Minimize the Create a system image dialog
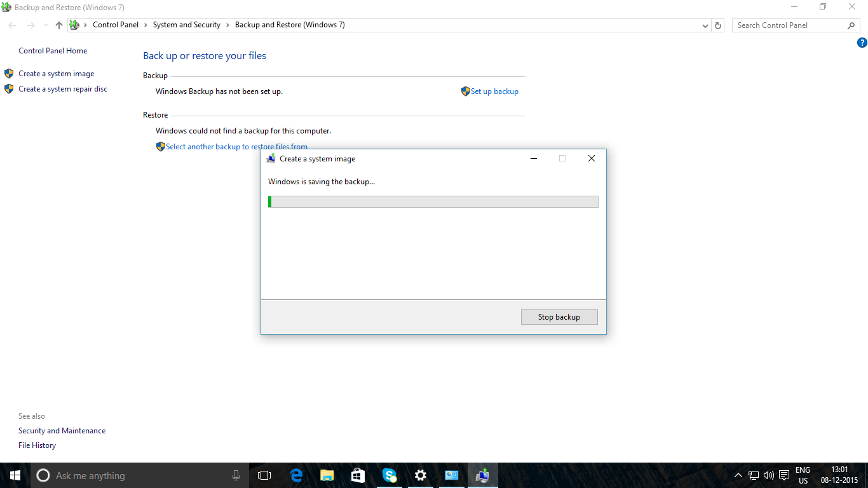The width and height of the screenshot is (868, 488). (x=533, y=158)
